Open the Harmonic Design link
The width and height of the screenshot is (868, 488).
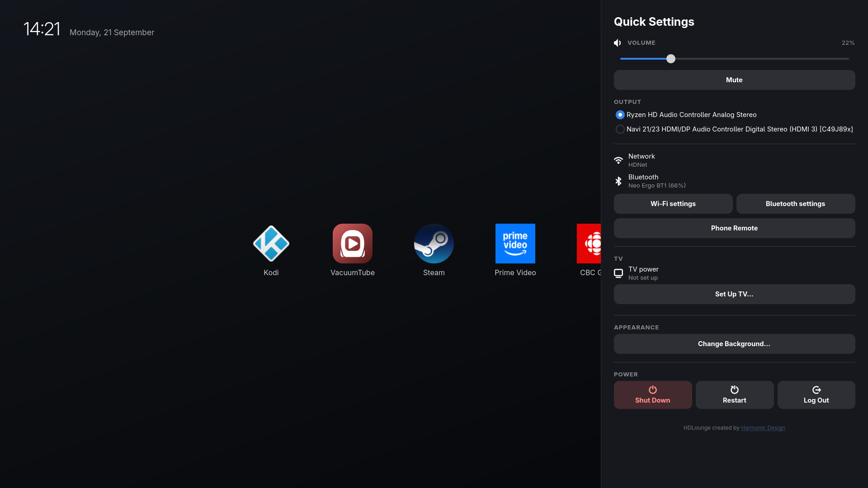click(763, 428)
